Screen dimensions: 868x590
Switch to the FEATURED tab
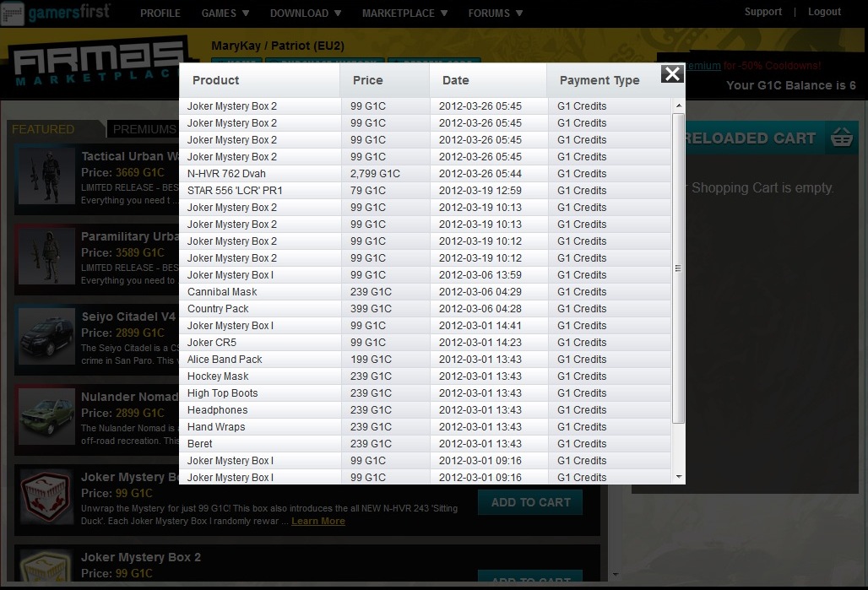point(43,129)
